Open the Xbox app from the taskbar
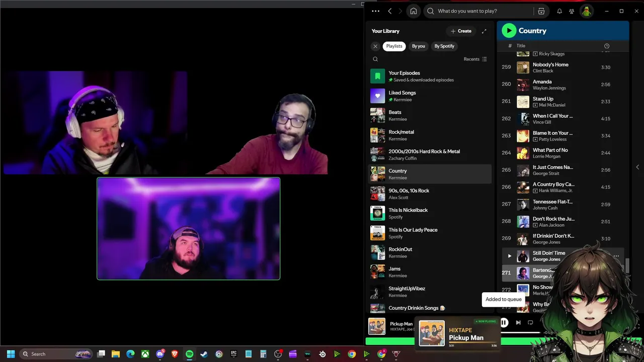Viewport: 644px width, 362px height. click(145, 354)
